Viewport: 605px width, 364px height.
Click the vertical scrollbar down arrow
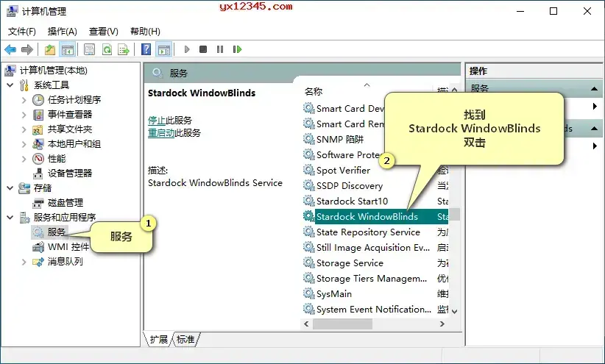click(x=455, y=311)
